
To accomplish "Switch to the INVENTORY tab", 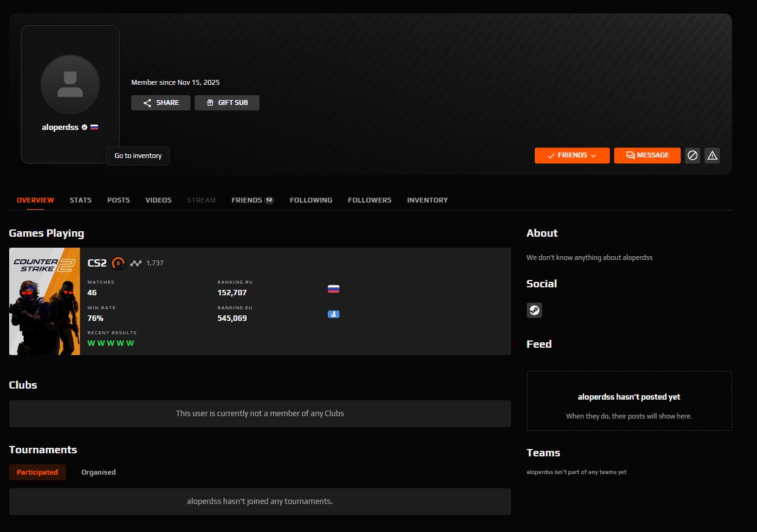I will click(427, 199).
